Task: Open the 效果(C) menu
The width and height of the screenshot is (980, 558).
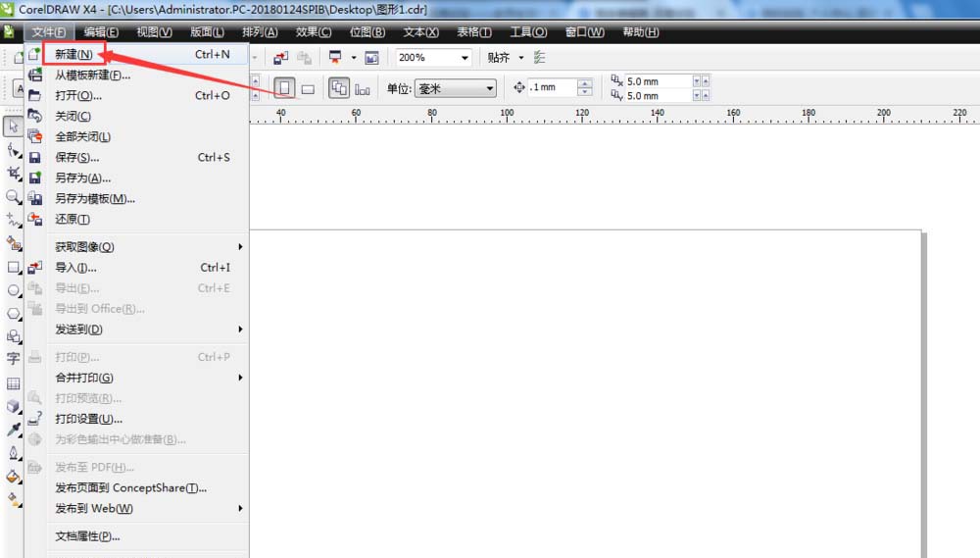Action: [x=314, y=32]
